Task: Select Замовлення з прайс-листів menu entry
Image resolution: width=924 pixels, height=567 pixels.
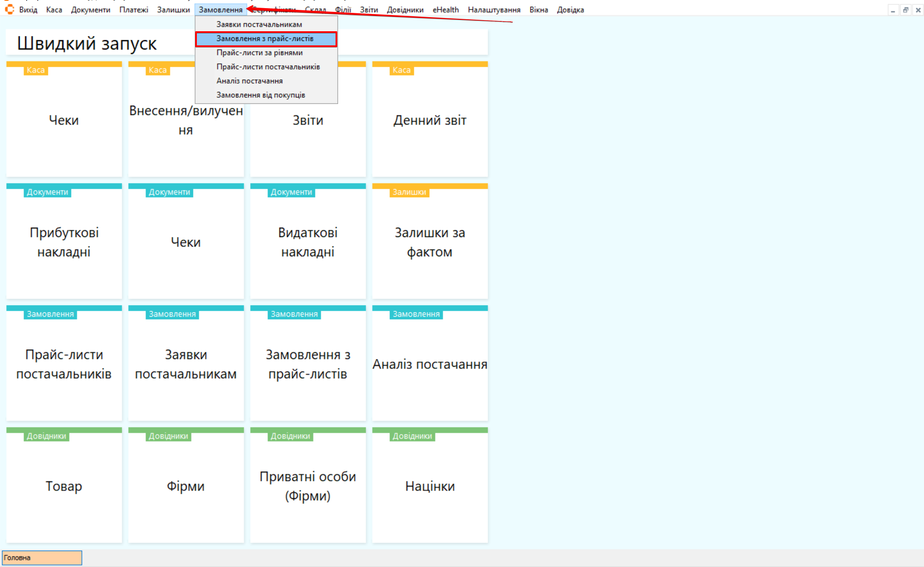Action: 265,39
